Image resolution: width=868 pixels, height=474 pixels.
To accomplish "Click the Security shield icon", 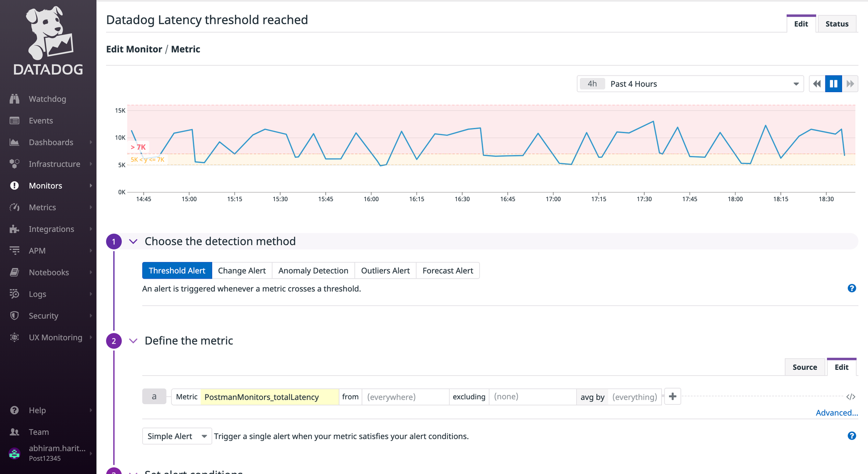I will click(14, 316).
